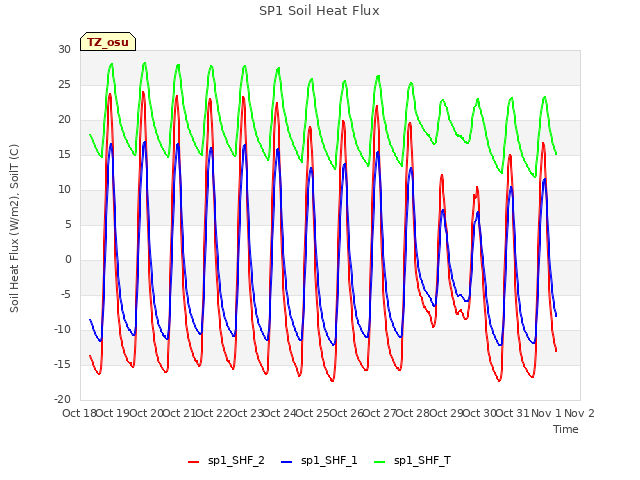Click the 0 y-axis tick label
640x480 pixels.
[x=68, y=260]
